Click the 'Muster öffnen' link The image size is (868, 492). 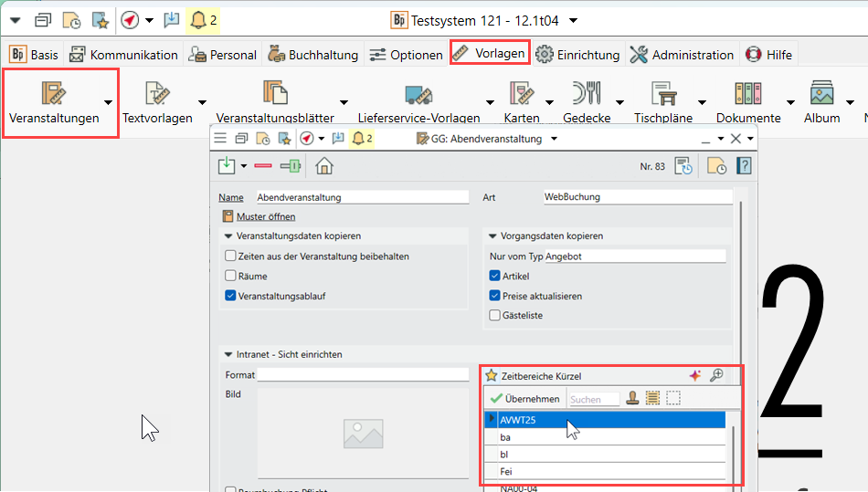click(x=265, y=216)
